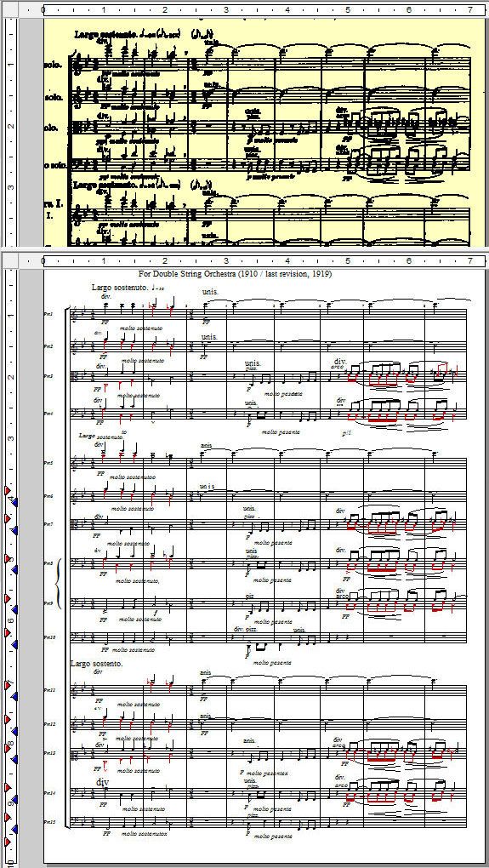This screenshot has width=489, height=868.
Task: Select misread 'Largo sostento.' text above Pns11
Action: [x=97, y=663]
